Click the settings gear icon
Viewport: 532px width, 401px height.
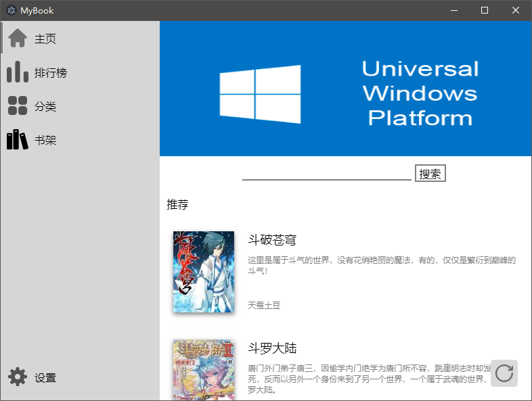18,377
